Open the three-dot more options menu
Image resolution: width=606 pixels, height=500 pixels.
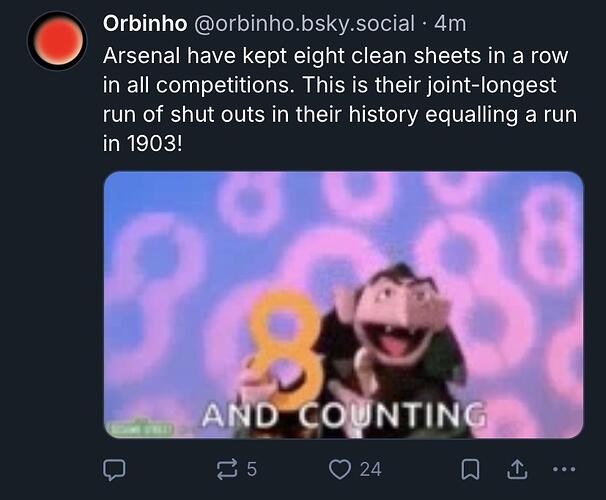pyautogui.click(x=564, y=468)
